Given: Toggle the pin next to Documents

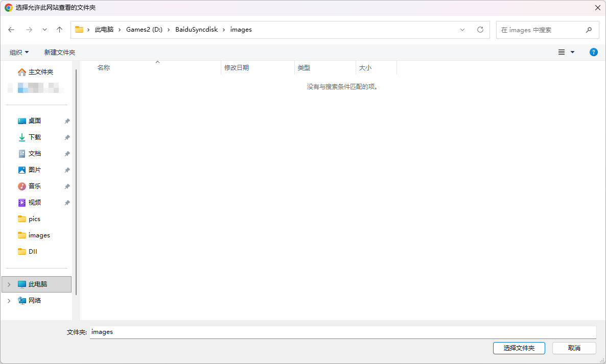Looking at the screenshot, I should pos(67,154).
